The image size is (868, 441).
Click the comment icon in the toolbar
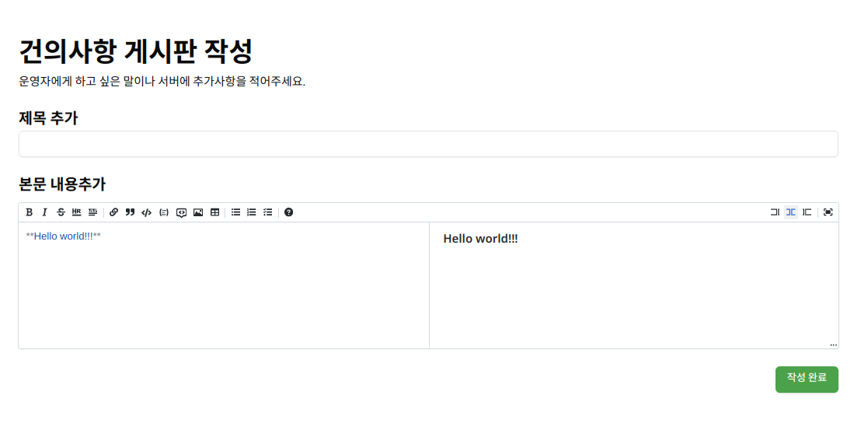click(181, 212)
